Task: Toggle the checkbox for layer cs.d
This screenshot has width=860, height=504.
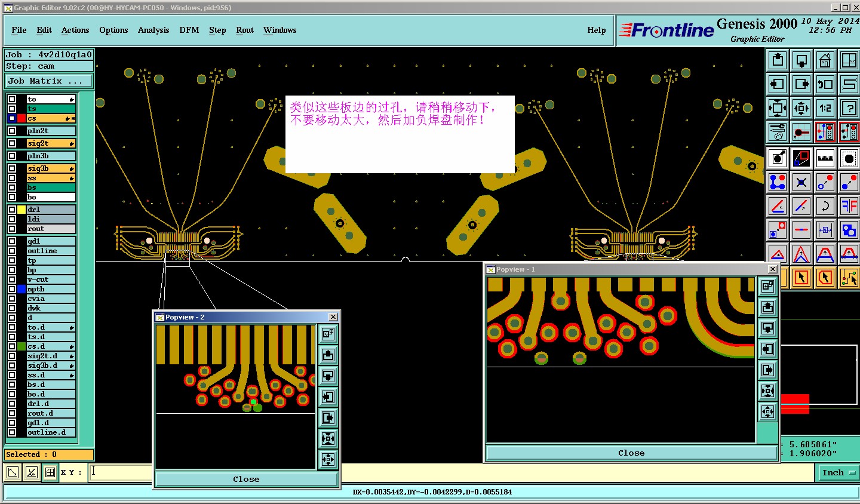Action: (12, 346)
